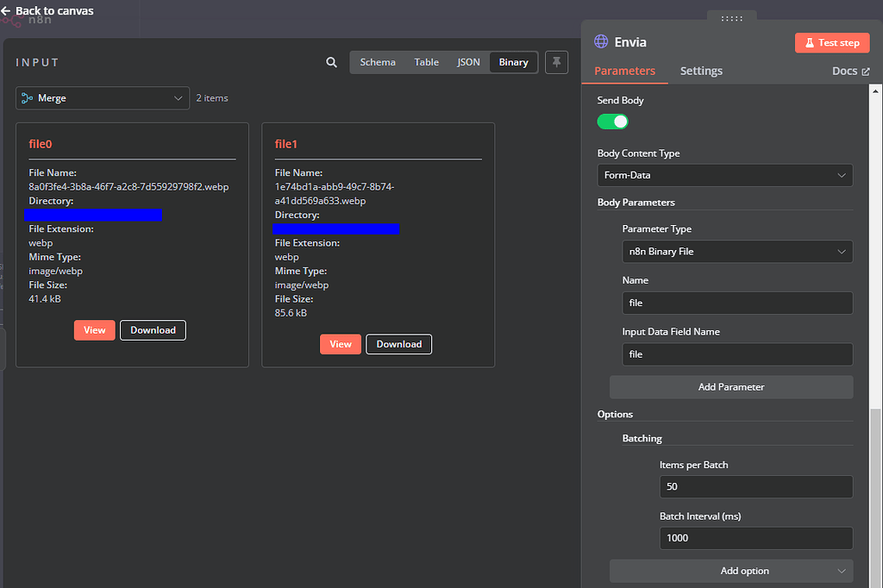Open the Body Content Type dropdown
The image size is (883, 588).
click(724, 175)
